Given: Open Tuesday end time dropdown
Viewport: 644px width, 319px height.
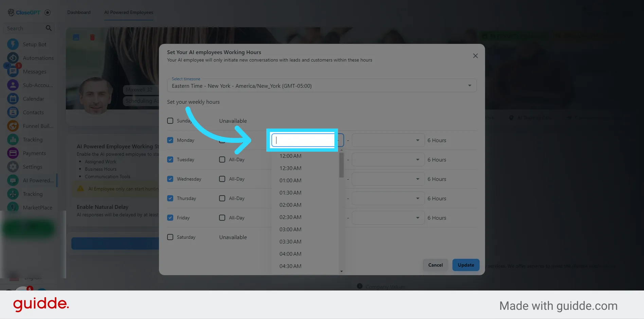Looking at the screenshot, I should click(388, 159).
